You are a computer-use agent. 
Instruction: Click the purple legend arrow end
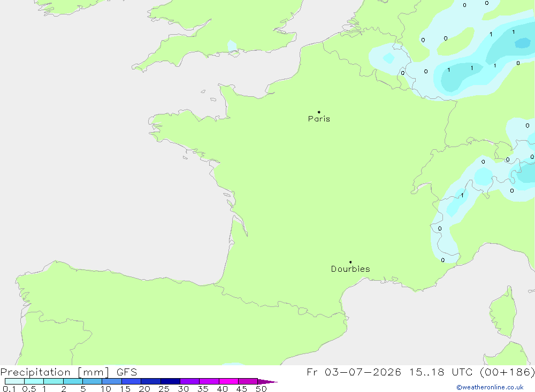tap(267, 381)
